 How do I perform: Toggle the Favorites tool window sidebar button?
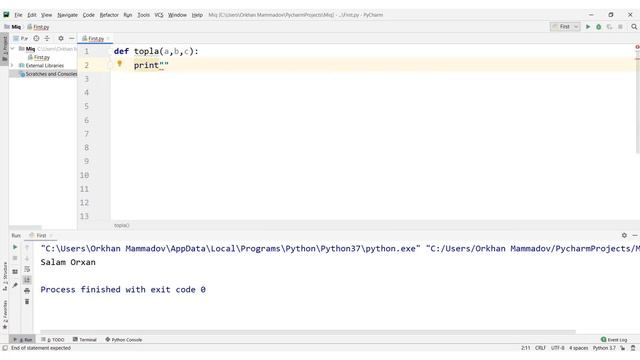click(4, 314)
